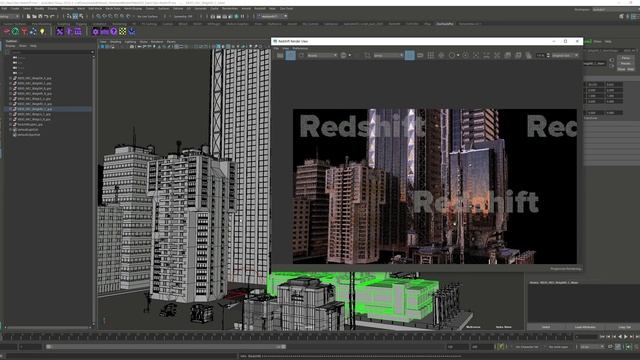The height and width of the screenshot is (360, 640).
Task: Select defaultObjectSet in the Outliner
Action: point(29,135)
